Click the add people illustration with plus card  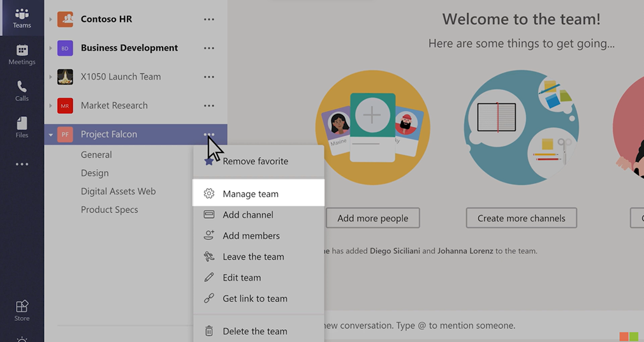pos(372,128)
